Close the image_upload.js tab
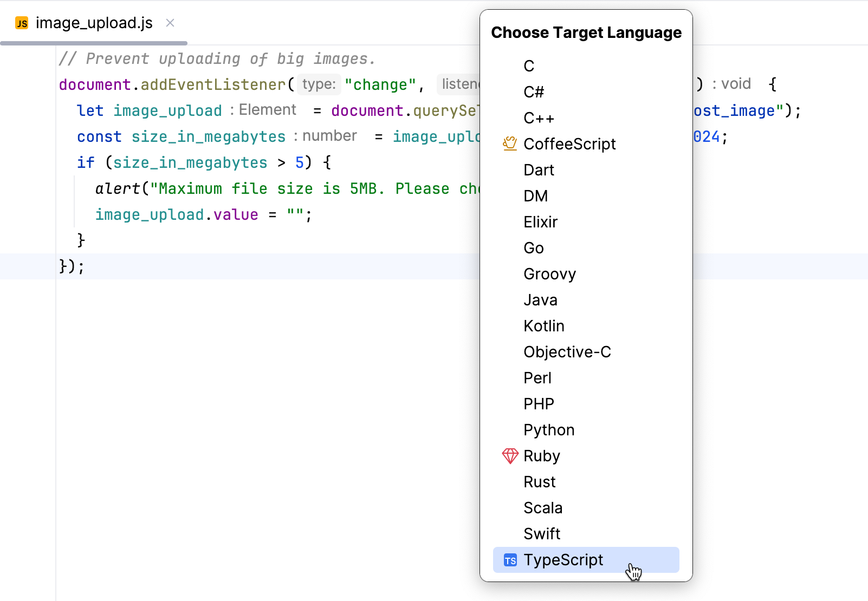868x601 pixels. tap(170, 23)
